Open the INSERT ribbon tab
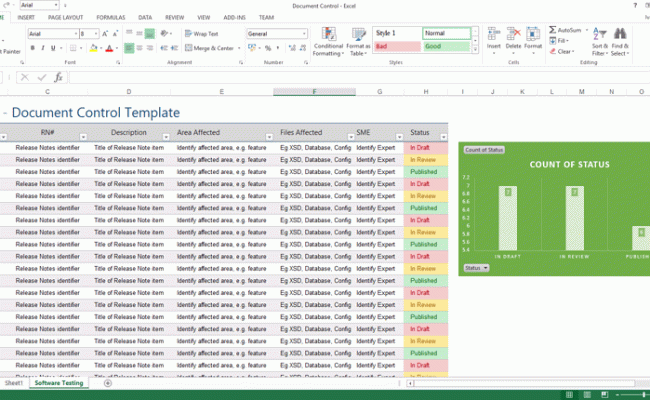The image size is (650, 400). (26, 17)
